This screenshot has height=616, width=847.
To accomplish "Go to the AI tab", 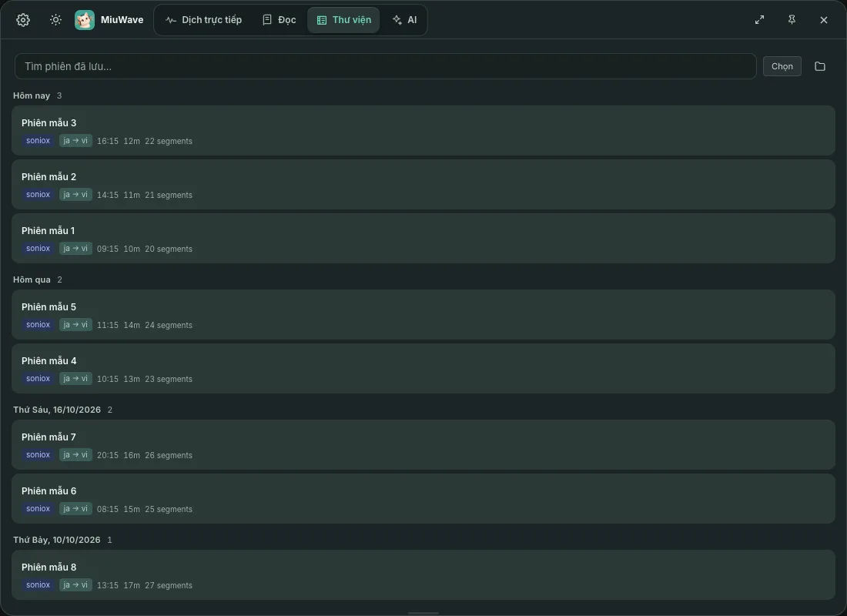I will coord(404,20).
